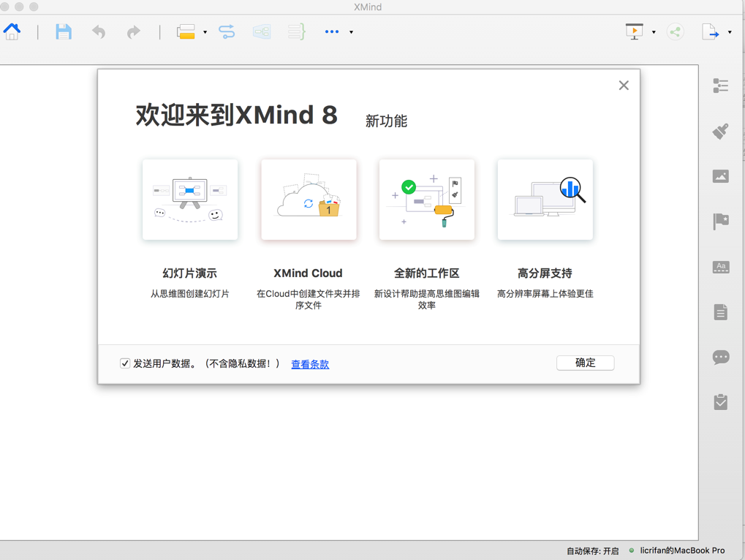The height and width of the screenshot is (560, 745).
Task: Start presentation with the slideshow icon
Action: [x=635, y=32]
